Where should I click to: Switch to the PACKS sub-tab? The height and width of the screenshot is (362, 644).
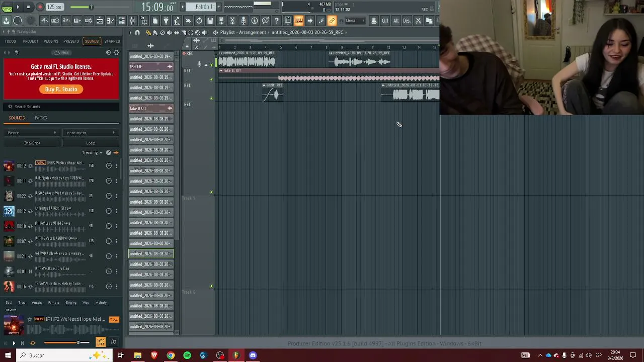point(41,118)
